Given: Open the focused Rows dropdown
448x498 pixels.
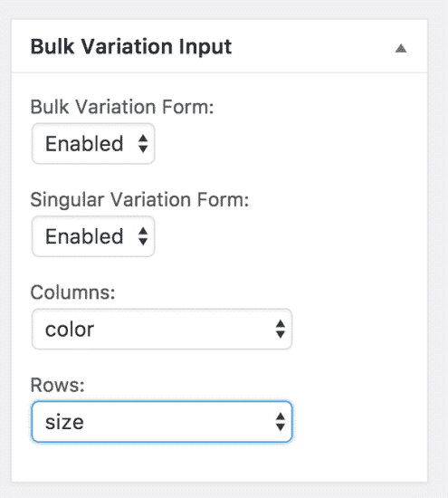Looking at the screenshot, I should [x=162, y=422].
